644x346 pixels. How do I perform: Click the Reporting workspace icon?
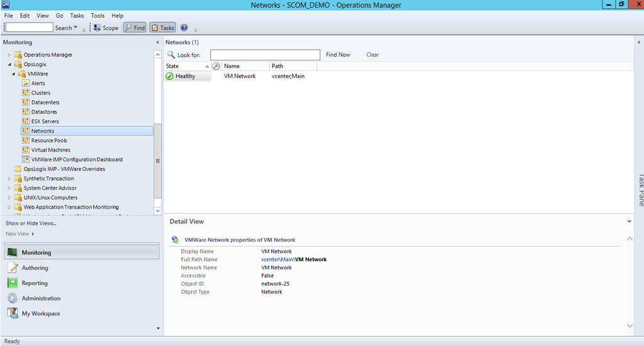pos(13,283)
